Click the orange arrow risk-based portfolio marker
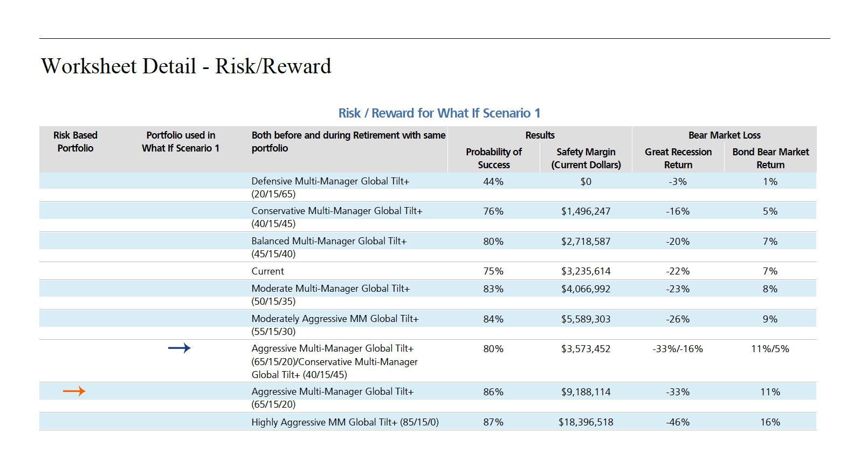 74,392
